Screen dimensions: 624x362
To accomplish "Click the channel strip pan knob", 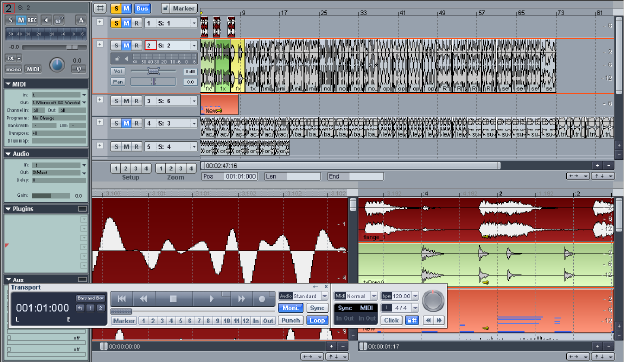I will click(x=57, y=65).
